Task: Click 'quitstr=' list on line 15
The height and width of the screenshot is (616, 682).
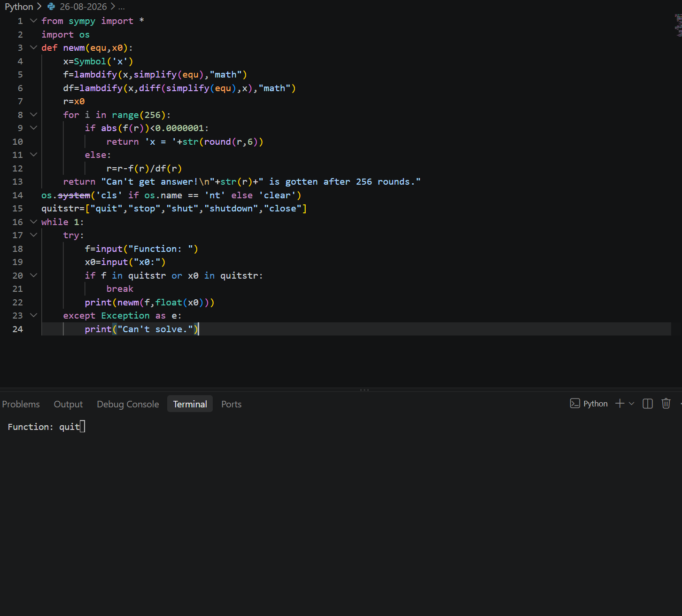Action: (174, 209)
